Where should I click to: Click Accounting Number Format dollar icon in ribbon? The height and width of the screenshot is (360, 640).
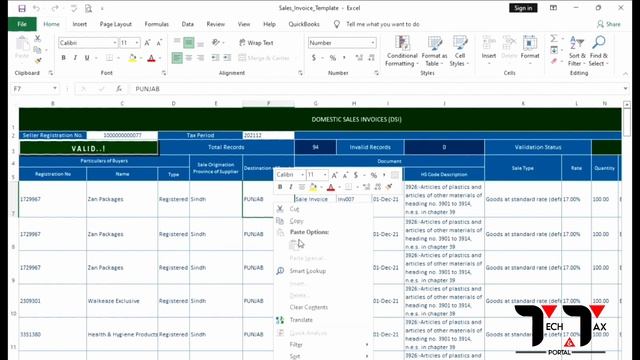(x=314, y=58)
